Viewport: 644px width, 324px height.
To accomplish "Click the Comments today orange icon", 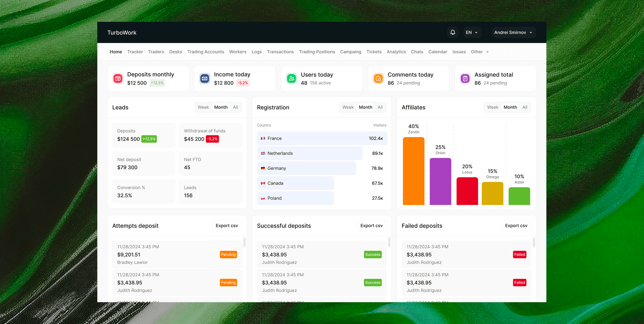I will tap(378, 79).
